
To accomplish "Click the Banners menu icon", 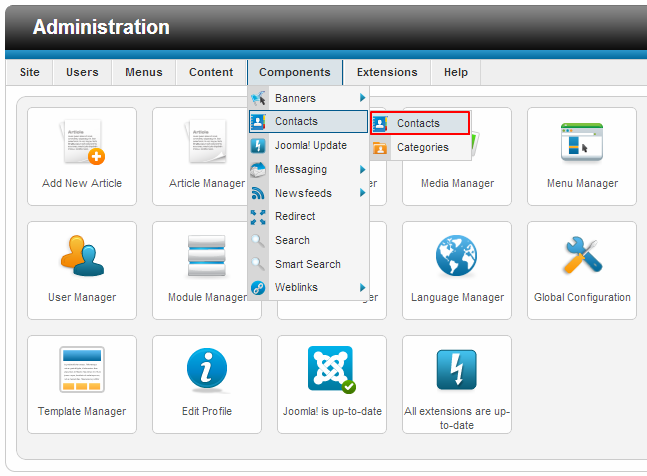I will [258, 98].
